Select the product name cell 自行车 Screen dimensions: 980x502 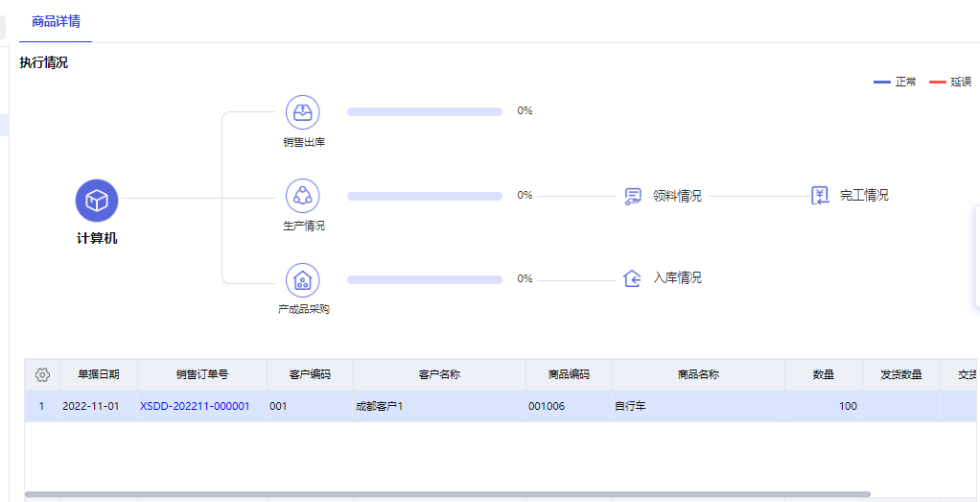coord(699,406)
